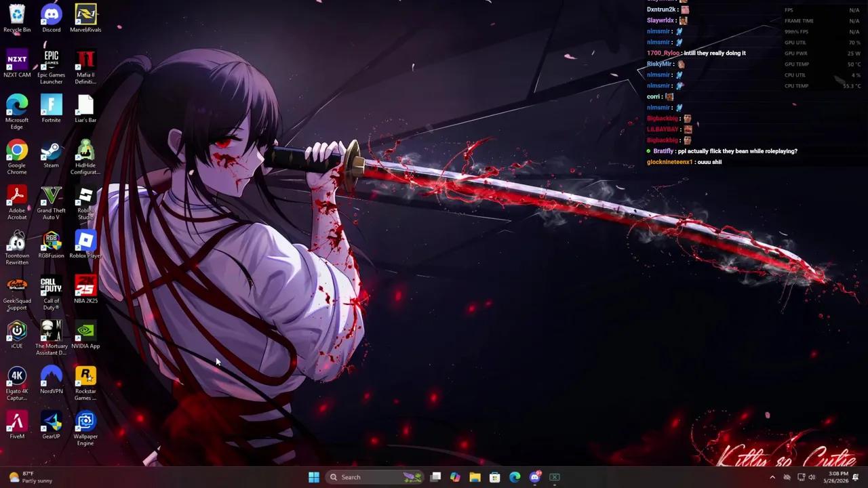
Task: Click the FRAME TIME overlay label
Action: 798,21
